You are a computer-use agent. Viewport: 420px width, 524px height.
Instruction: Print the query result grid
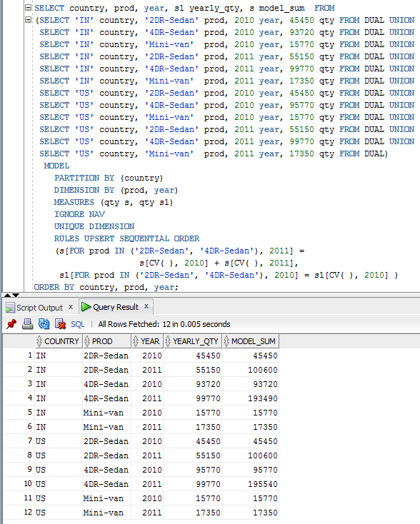[27, 324]
